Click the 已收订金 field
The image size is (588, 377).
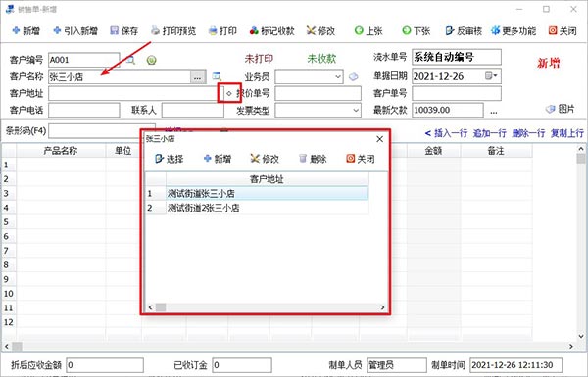(241, 365)
